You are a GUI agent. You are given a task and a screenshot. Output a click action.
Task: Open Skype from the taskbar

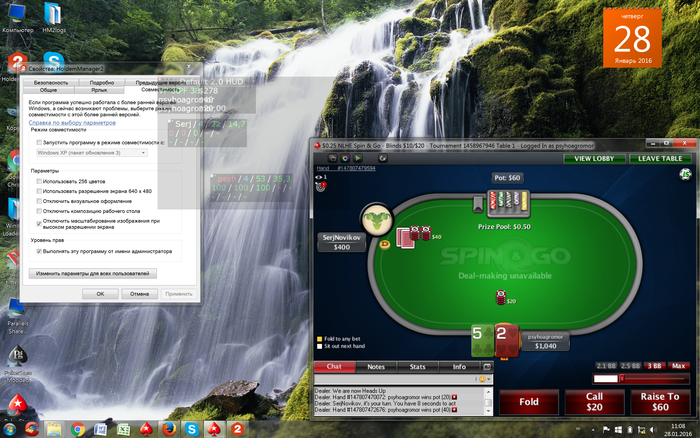point(192,430)
